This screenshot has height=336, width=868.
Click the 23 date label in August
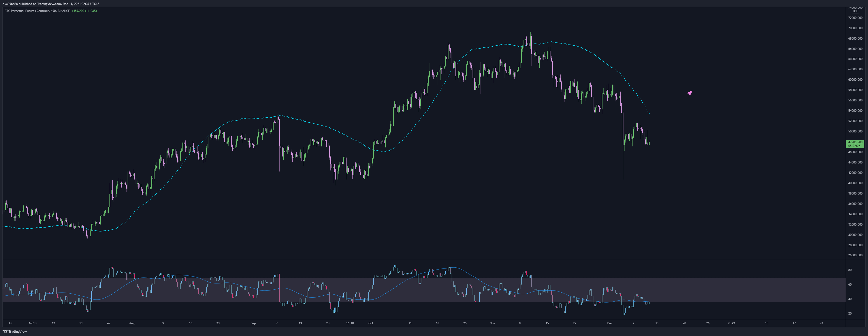click(x=218, y=323)
